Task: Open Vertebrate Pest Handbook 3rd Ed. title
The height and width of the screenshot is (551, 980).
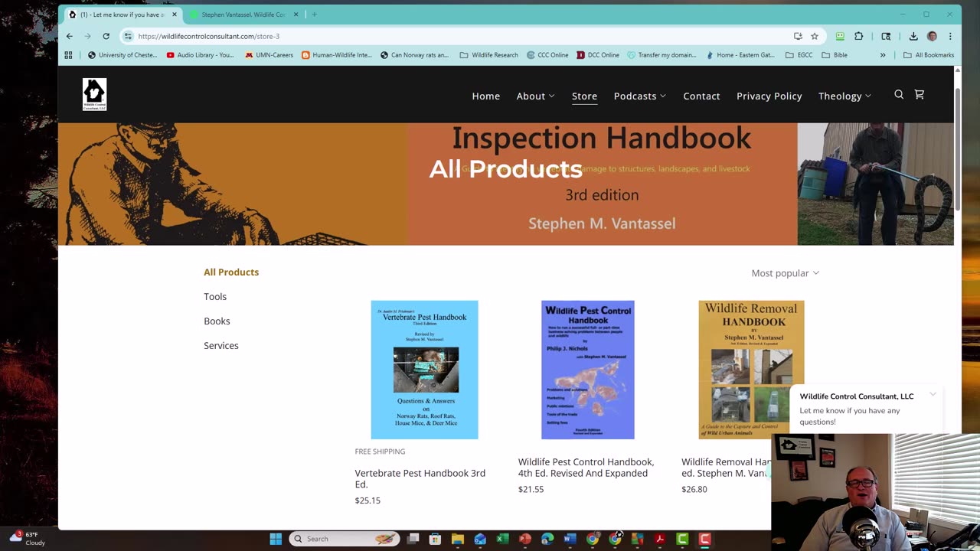Action: tap(420, 478)
